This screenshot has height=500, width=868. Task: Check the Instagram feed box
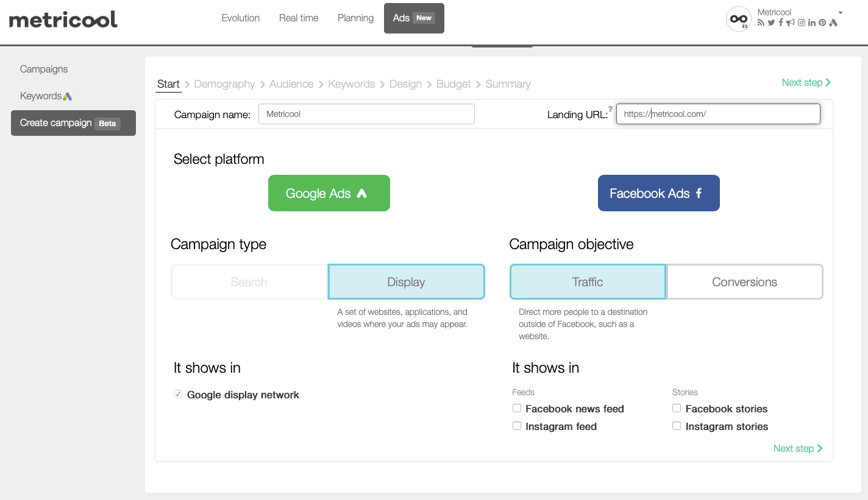click(517, 426)
